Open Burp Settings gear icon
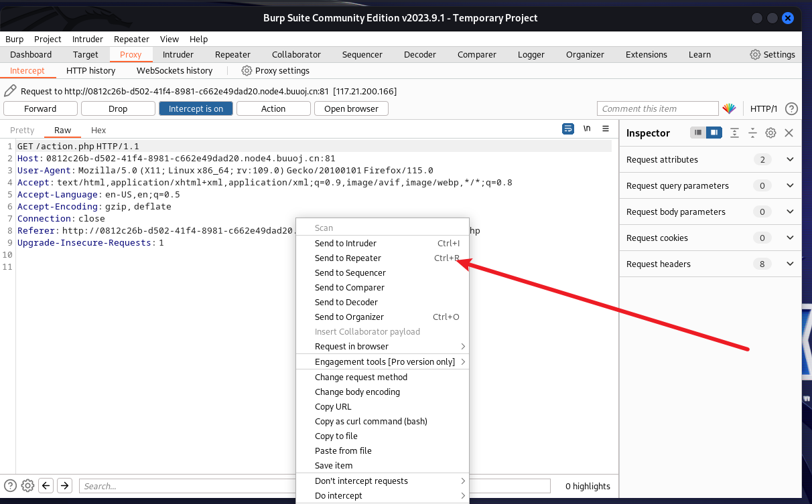This screenshot has height=504, width=812. tap(755, 55)
